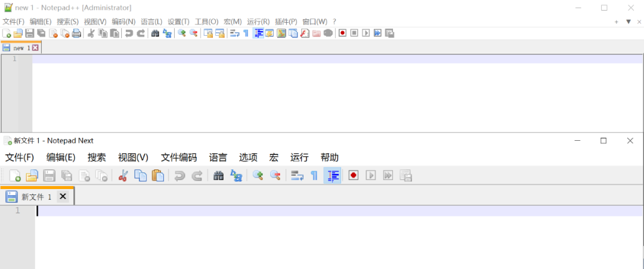This screenshot has height=269, width=644.
Task: Click into the Notepad++ editor text area
Action: [x=337, y=94]
